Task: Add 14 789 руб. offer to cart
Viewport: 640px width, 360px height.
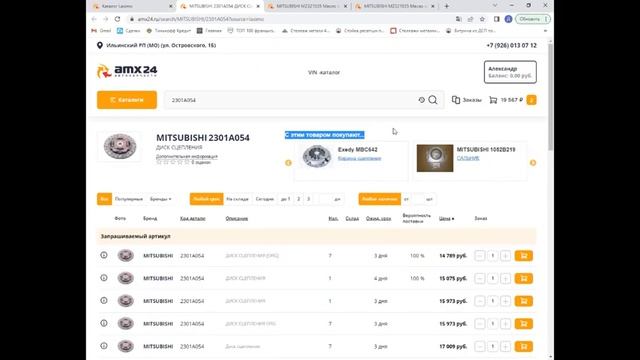Action: pos(524,256)
